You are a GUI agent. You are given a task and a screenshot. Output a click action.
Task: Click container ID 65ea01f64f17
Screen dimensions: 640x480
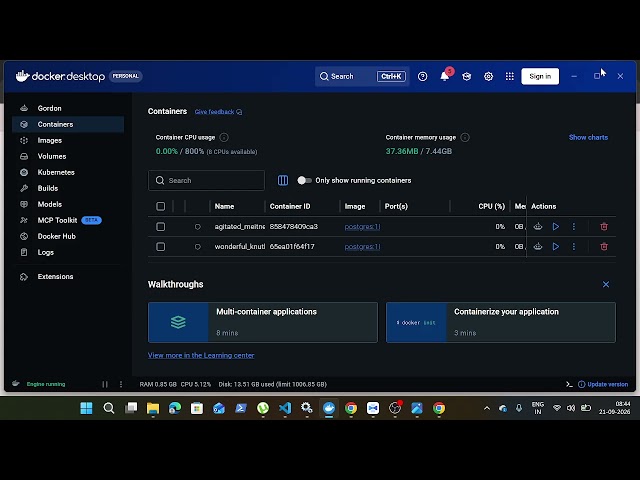click(292, 247)
